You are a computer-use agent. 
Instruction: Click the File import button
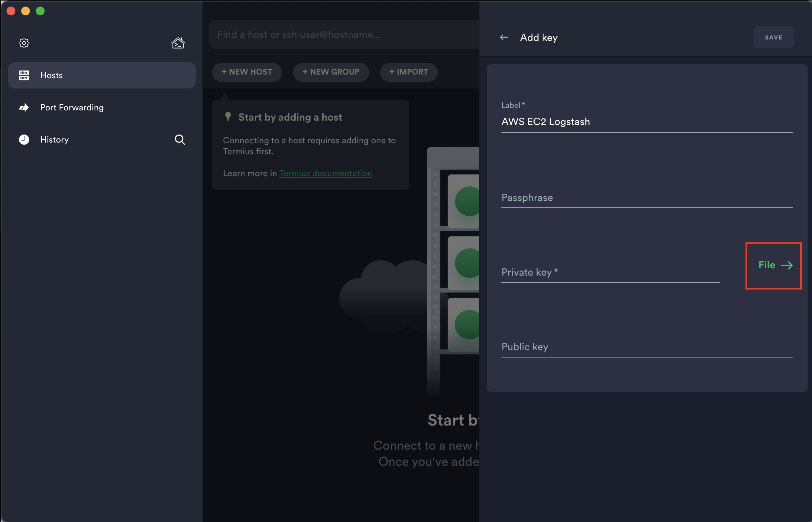point(774,265)
